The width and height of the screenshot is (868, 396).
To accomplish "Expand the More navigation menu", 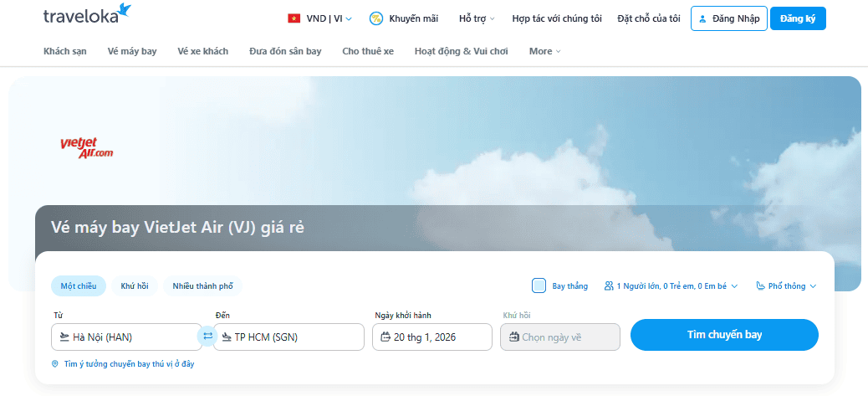I will pos(544,51).
